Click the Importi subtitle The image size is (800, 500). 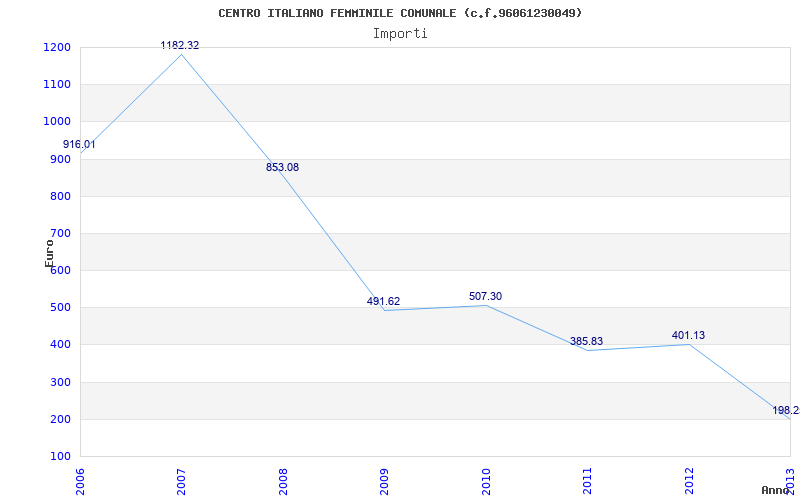(x=400, y=34)
